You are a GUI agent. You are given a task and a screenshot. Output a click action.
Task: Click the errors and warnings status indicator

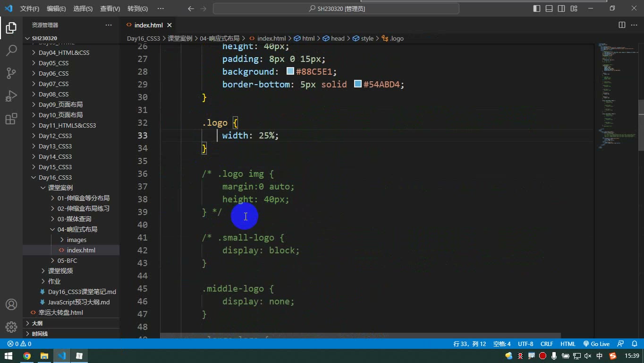point(19,344)
